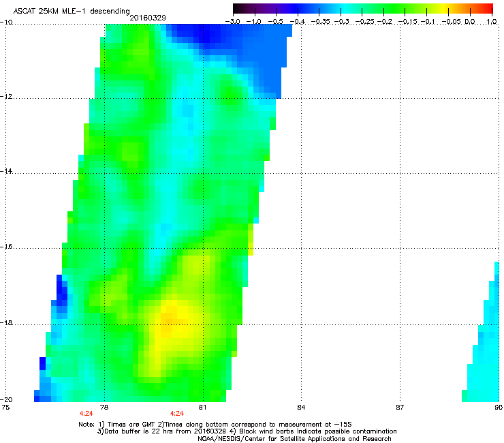Click the 81 longitude axis label
This screenshot has height=443, width=504.
coord(202,408)
